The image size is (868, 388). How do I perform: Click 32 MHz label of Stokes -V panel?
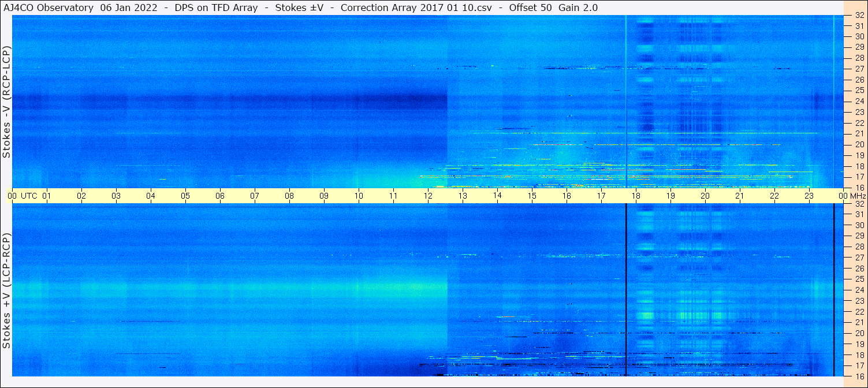click(859, 16)
